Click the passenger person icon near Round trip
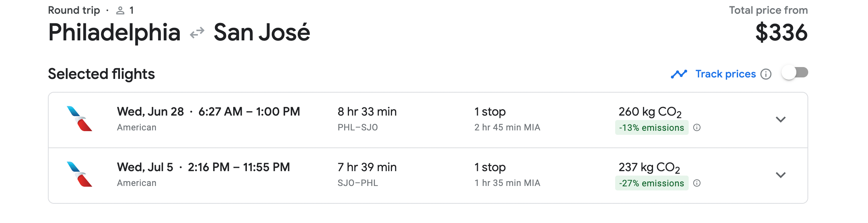 pos(120,10)
